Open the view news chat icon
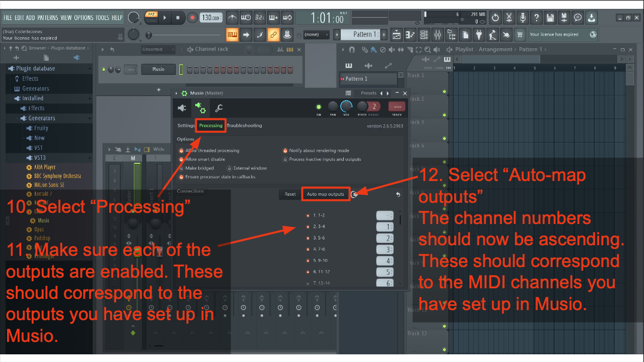The width and height of the screenshot is (644, 362). click(577, 18)
